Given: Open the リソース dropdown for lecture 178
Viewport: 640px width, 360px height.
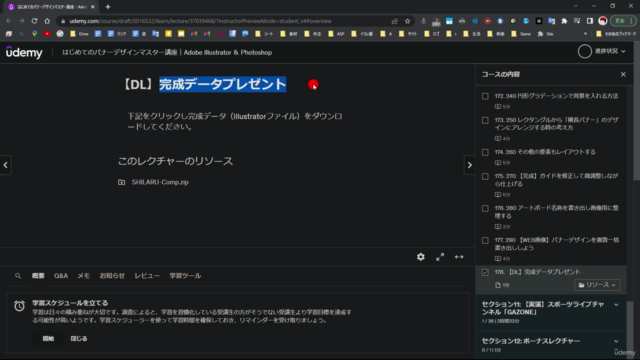Looking at the screenshot, I should tap(597, 285).
